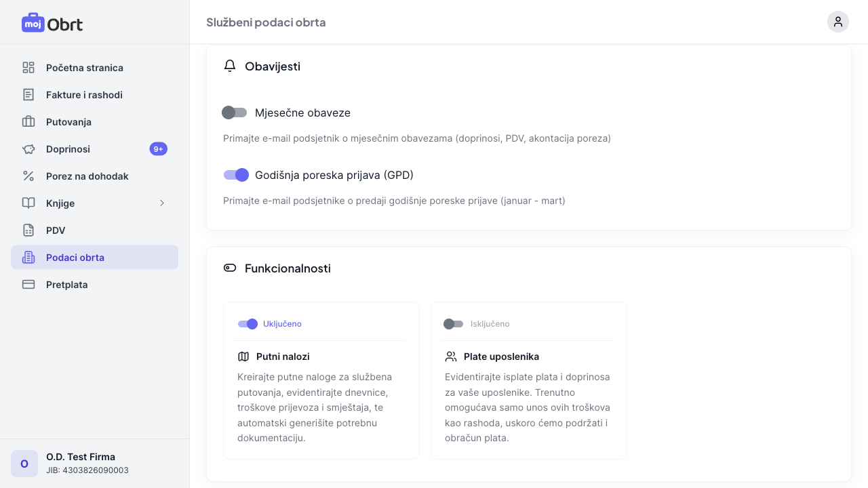Click the 9+ badge on Doprinosi

click(158, 149)
